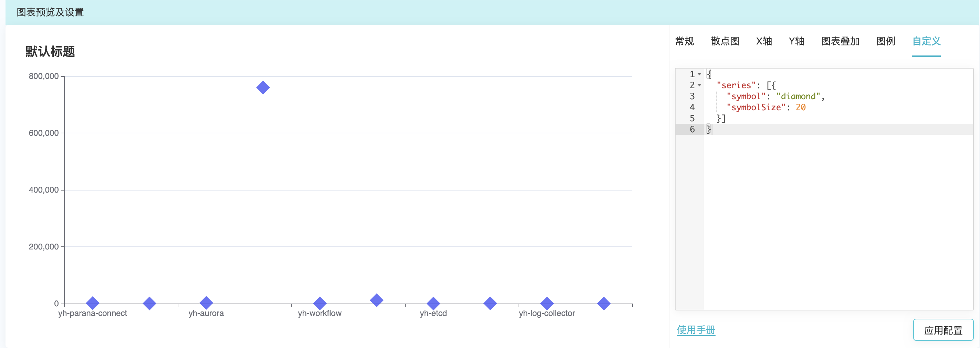Switch to the 图例 tab

885,41
